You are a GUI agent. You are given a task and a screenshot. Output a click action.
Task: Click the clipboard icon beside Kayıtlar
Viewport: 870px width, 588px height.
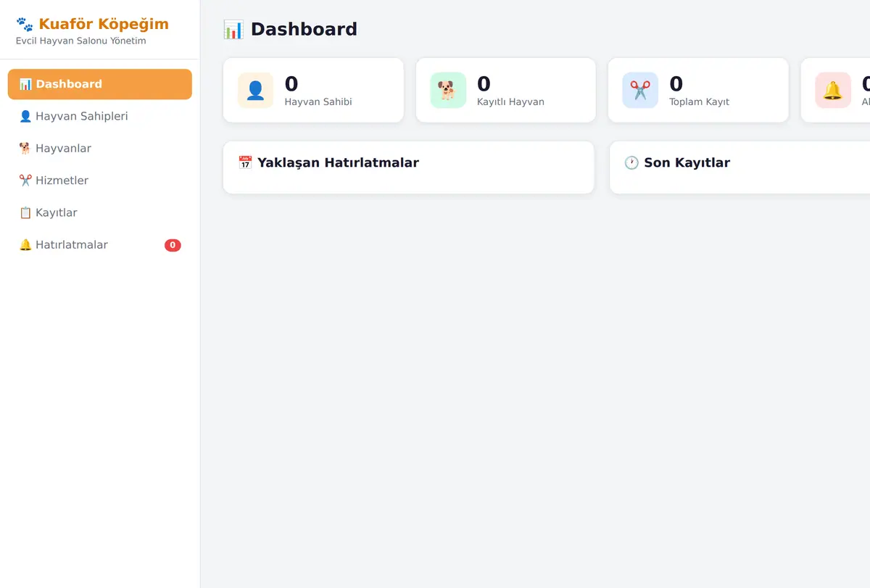coord(25,212)
